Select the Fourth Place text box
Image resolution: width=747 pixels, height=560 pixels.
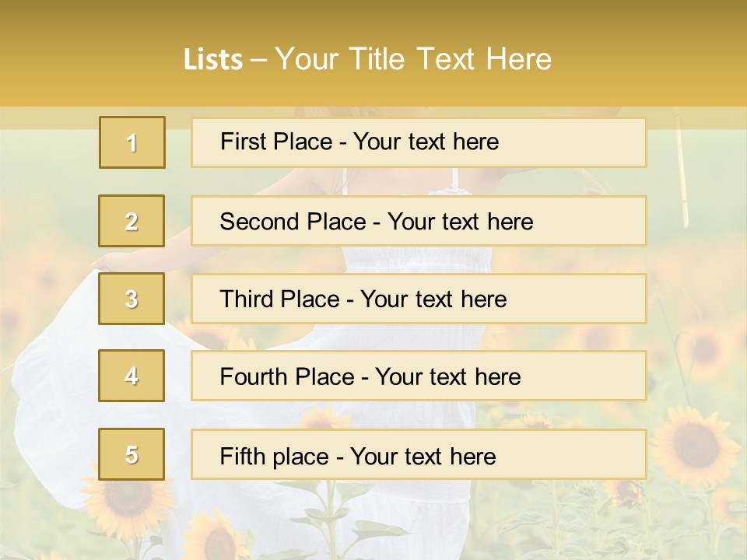pos(419,376)
